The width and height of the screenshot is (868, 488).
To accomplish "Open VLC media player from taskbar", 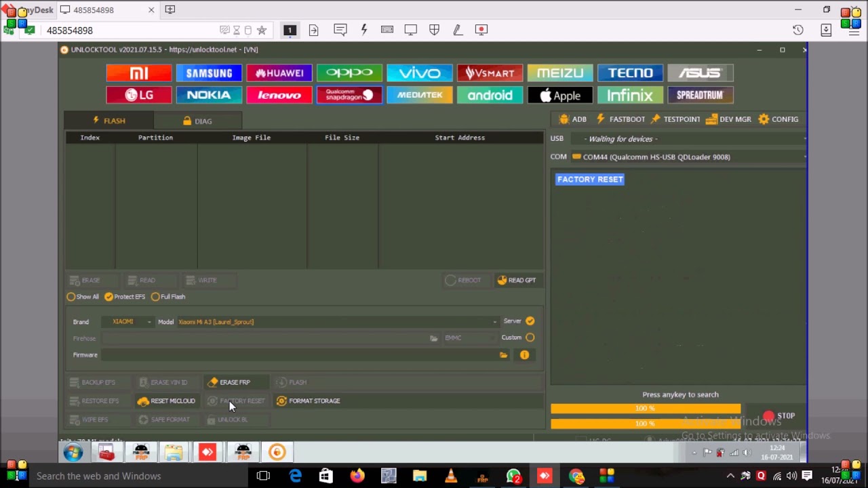I will pos(451,476).
